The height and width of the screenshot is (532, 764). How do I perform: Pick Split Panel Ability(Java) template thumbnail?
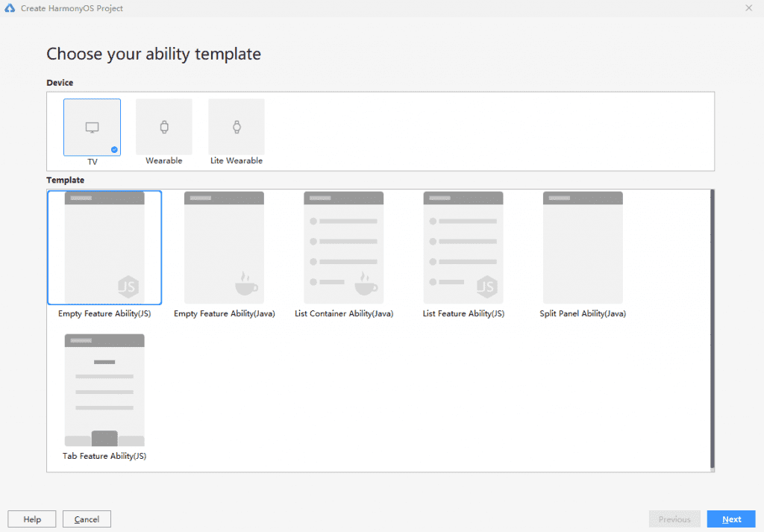(x=583, y=248)
